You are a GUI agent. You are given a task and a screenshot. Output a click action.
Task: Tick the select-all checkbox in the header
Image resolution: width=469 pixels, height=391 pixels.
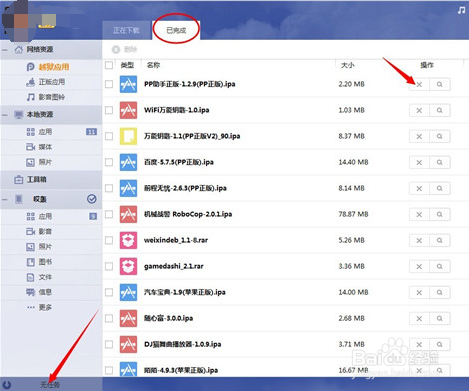pyautogui.click(x=109, y=65)
